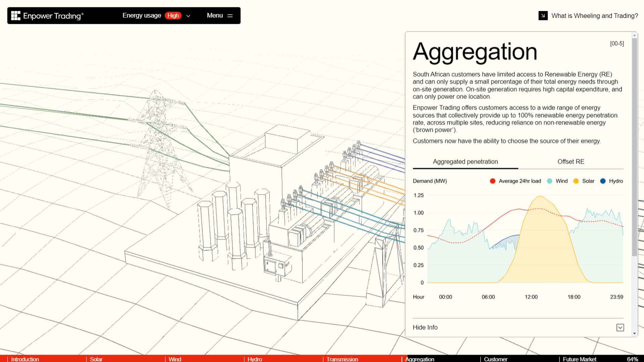Screen dimensions: 644x362
Task: Click the Enpower Trading logo icon
Action: [15, 16]
